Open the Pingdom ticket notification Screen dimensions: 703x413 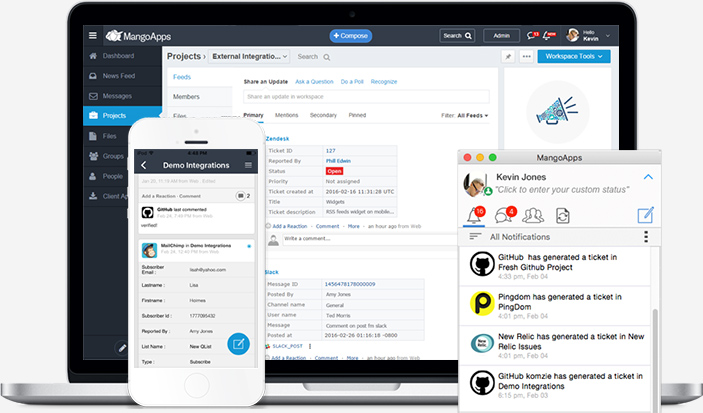(555, 306)
